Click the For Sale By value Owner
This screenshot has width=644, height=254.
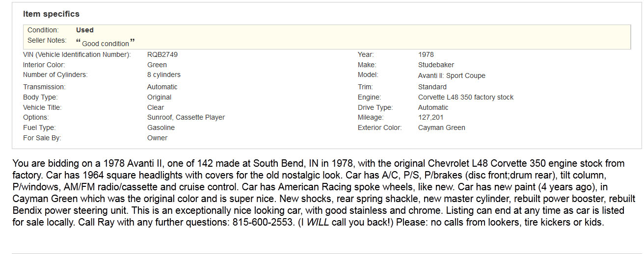(158, 138)
